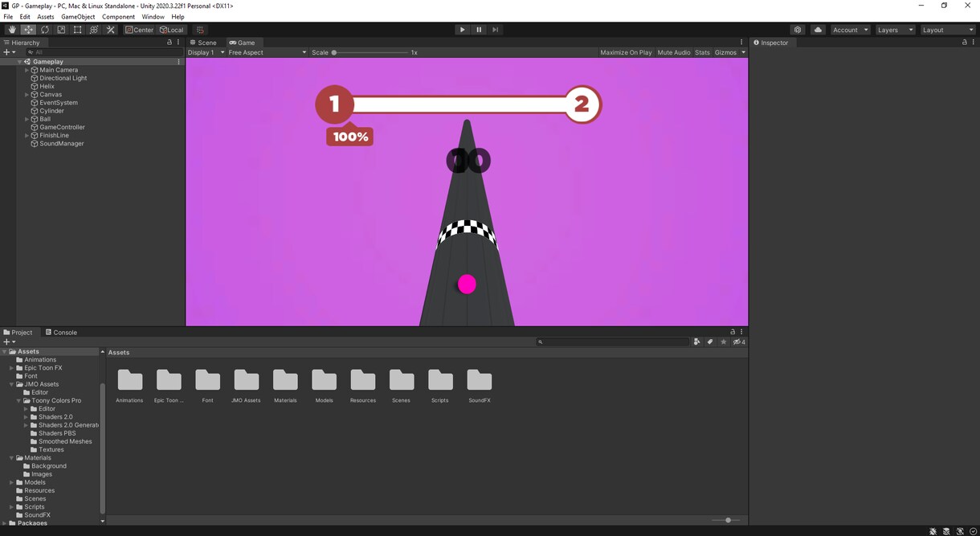Start Play mode
980x536 pixels.
point(462,30)
